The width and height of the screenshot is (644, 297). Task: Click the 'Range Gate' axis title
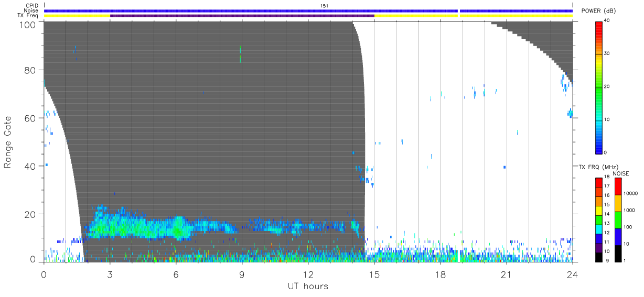pyautogui.click(x=8, y=142)
